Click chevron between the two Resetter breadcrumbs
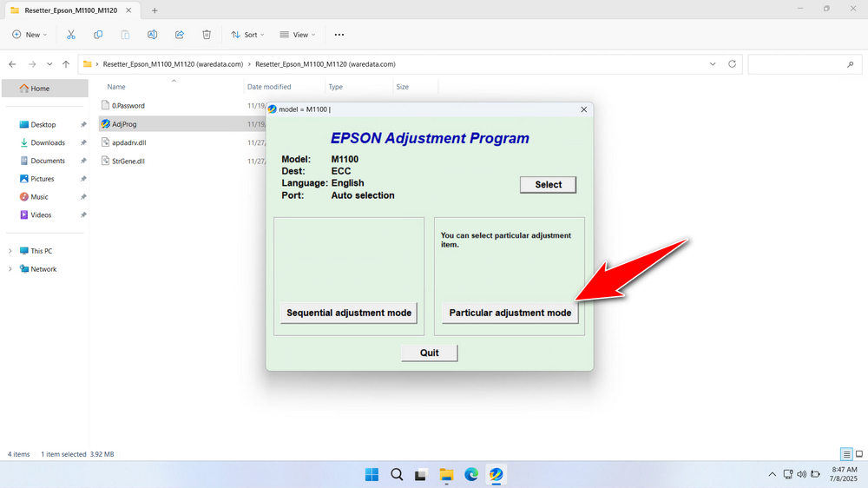 [249, 64]
